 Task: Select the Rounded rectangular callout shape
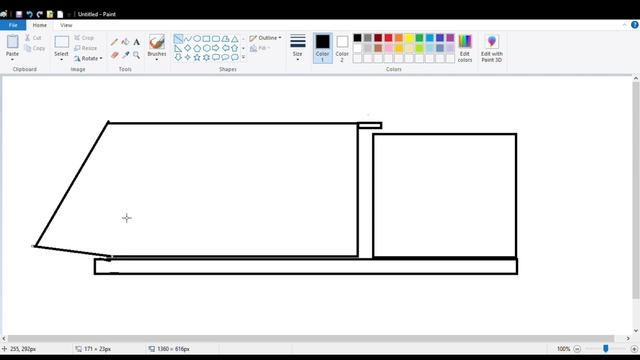(x=216, y=57)
